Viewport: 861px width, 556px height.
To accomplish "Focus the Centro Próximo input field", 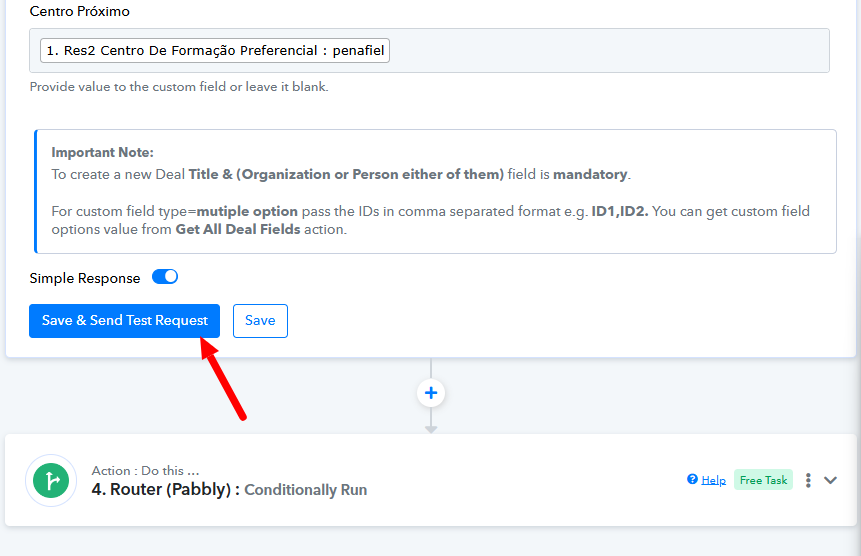I will 429,50.
